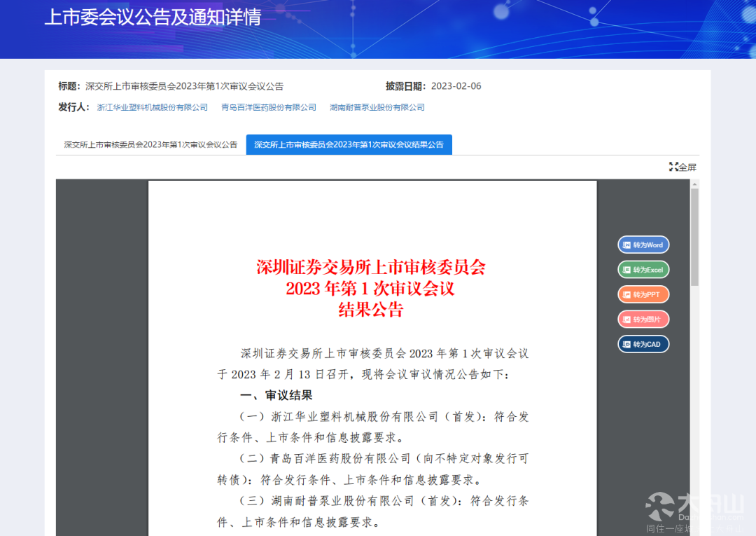Click the Word icon in 转为Word

pyautogui.click(x=626, y=245)
